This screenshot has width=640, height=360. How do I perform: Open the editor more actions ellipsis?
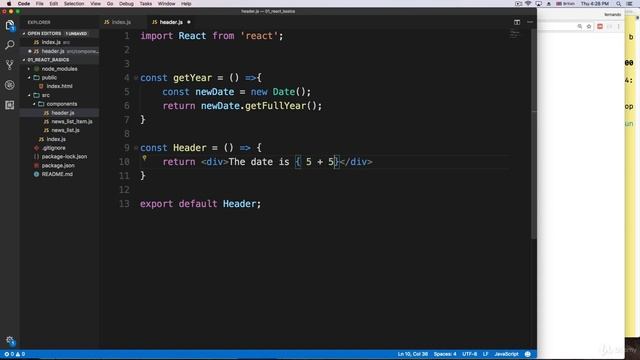click(530, 22)
